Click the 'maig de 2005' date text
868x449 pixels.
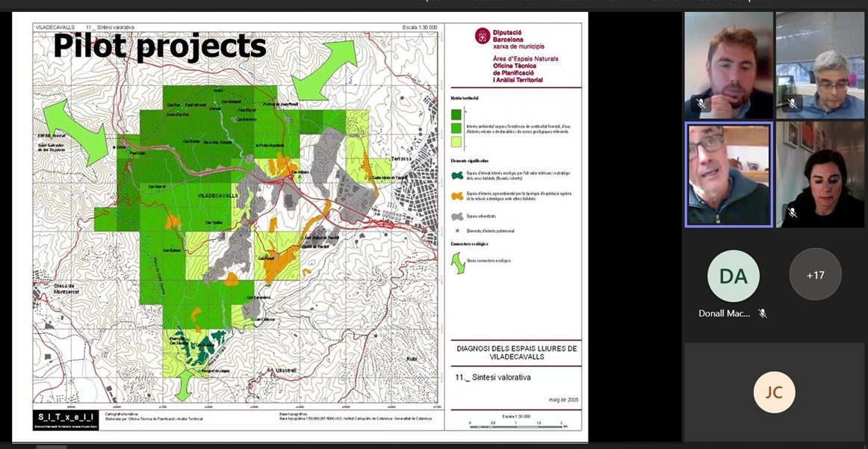(x=563, y=399)
